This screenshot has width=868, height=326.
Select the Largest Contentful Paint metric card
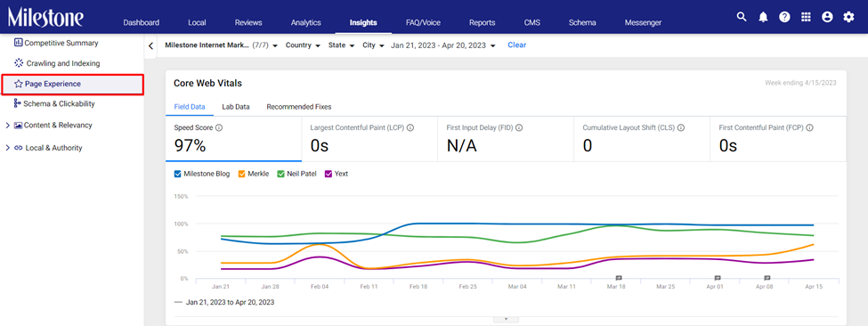point(369,139)
